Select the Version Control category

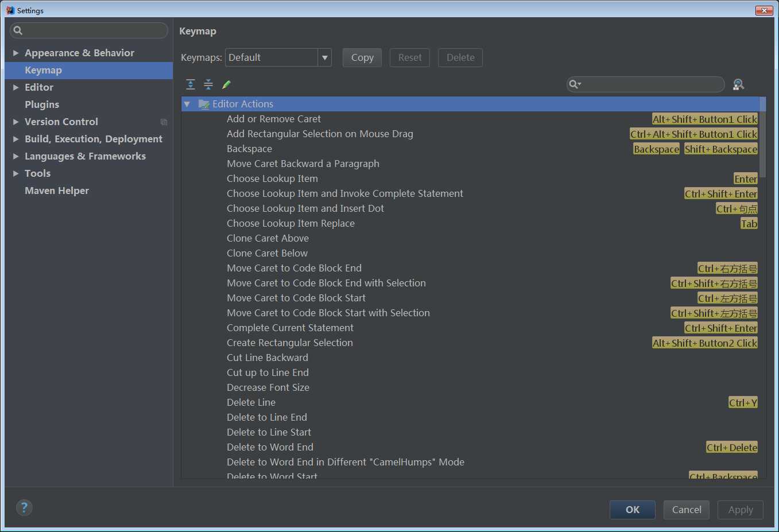(61, 122)
